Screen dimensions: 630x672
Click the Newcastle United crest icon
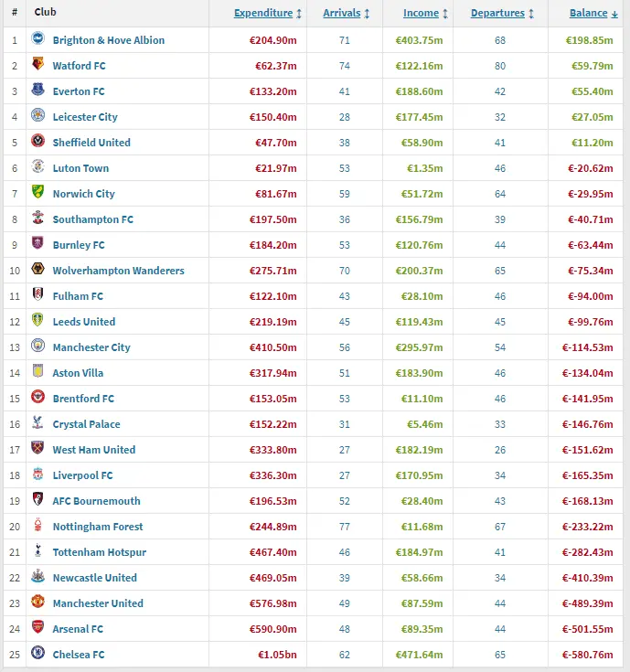click(38, 577)
